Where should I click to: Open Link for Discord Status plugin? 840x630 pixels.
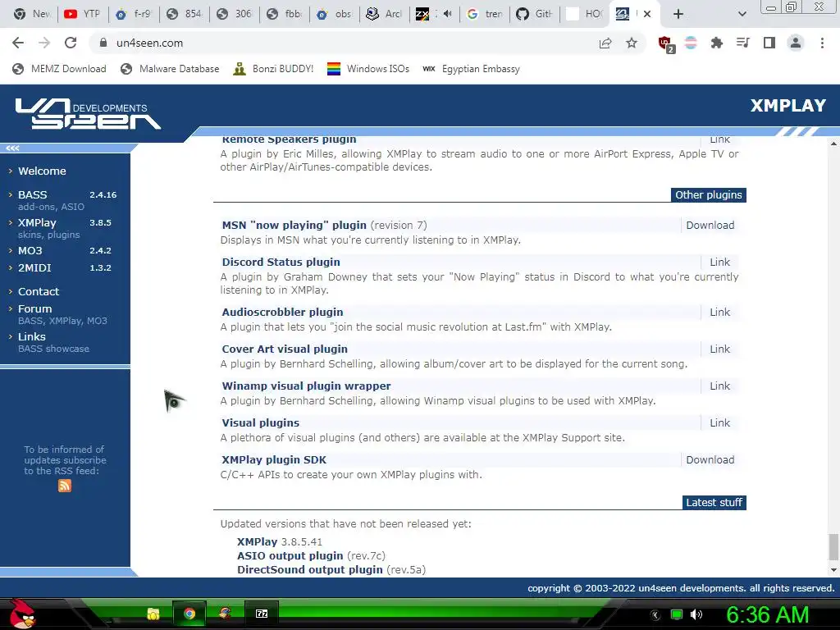coord(719,262)
